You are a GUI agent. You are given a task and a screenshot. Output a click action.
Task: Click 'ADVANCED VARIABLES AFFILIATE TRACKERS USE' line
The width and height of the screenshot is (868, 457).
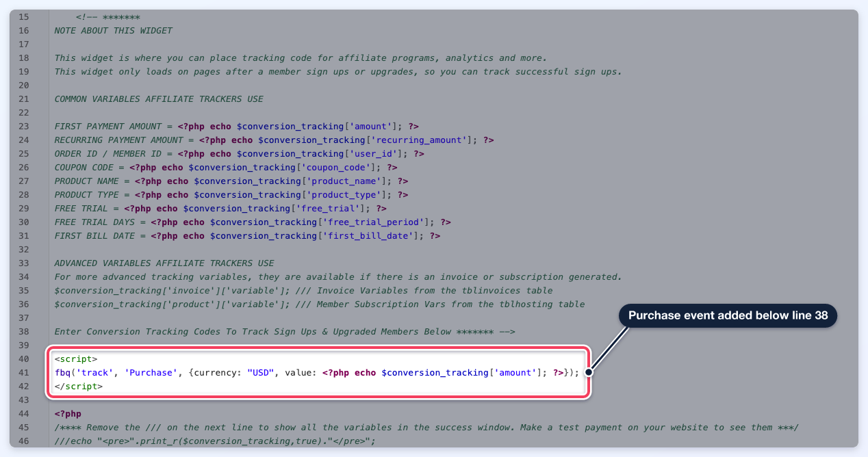164,263
